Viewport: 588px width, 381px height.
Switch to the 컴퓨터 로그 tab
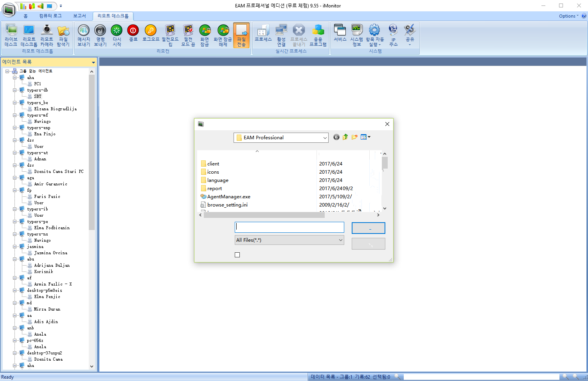click(50, 16)
